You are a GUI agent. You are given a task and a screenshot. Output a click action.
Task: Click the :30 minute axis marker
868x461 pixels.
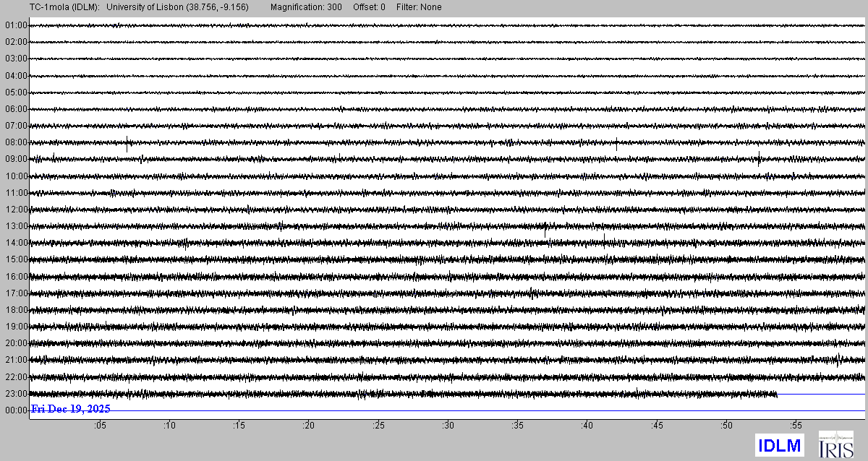448,426
